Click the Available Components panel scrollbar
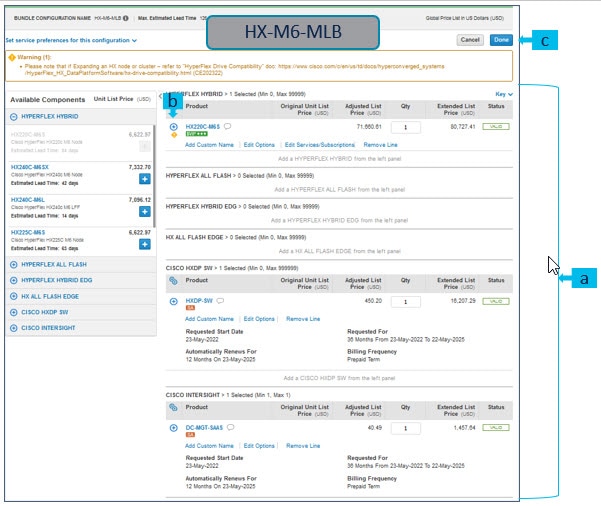The width and height of the screenshot is (601, 506). pyautogui.click(x=154, y=176)
